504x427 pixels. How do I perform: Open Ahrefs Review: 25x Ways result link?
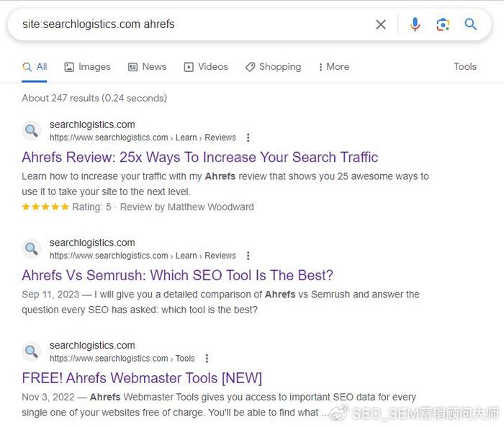tap(200, 157)
